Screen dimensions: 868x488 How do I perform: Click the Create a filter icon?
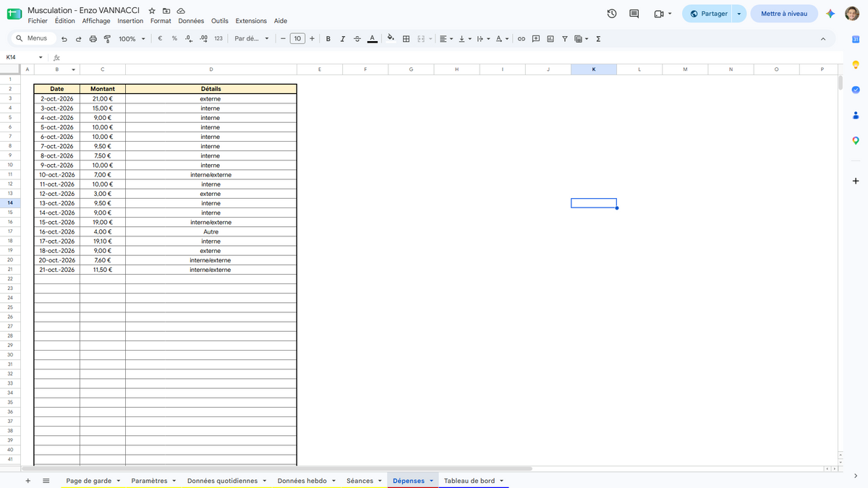pos(565,39)
